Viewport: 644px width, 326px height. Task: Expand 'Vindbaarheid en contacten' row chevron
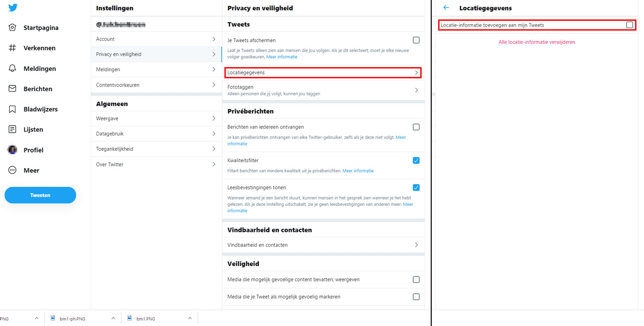point(416,245)
